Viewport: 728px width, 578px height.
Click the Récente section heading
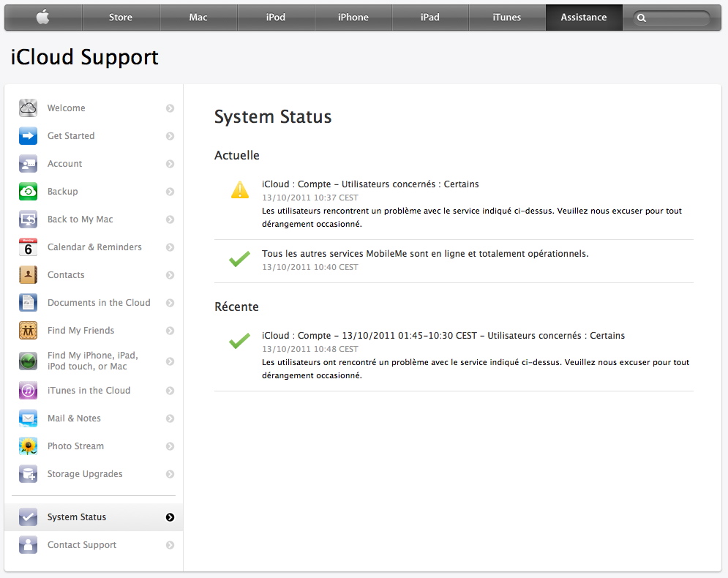coord(236,307)
